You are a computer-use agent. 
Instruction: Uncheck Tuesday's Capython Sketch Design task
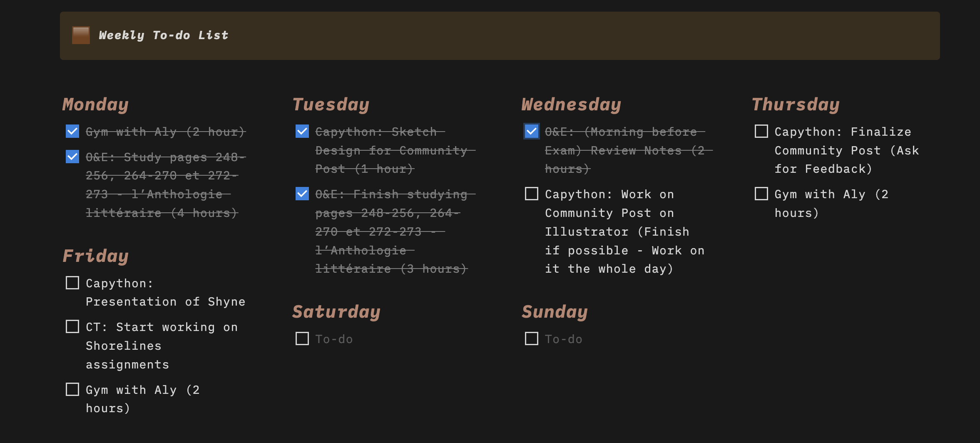click(302, 131)
